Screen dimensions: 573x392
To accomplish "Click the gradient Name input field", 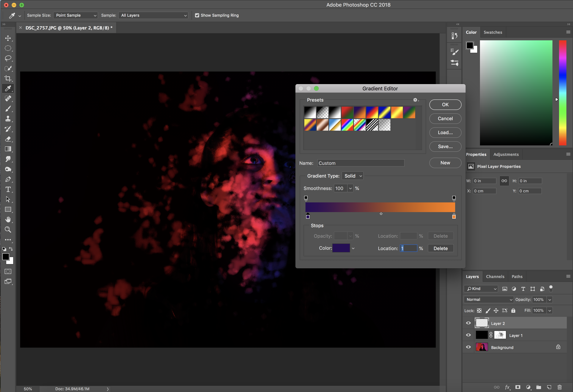I will (x=361, y=163).
